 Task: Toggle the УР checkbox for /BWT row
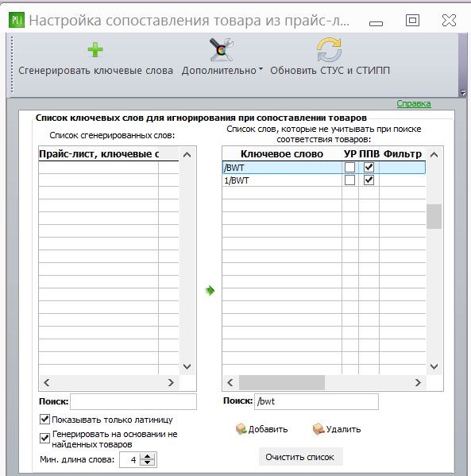349,167
